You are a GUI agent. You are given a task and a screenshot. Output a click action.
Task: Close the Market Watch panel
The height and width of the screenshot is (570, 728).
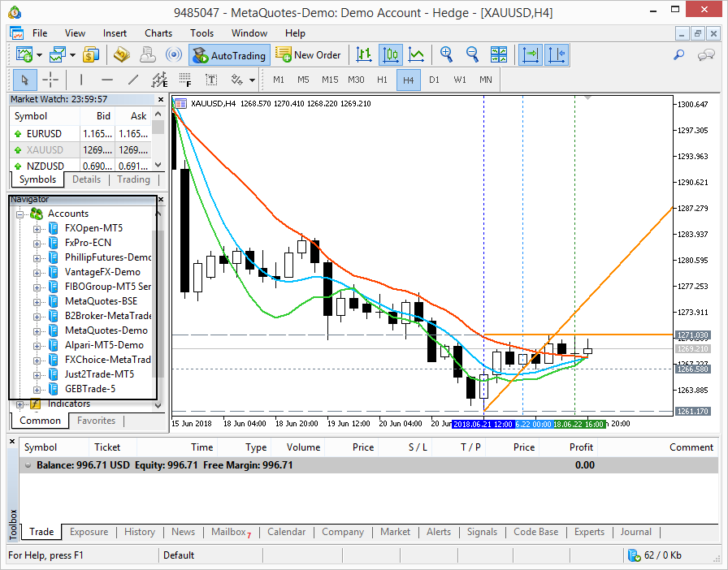(161, 99)
